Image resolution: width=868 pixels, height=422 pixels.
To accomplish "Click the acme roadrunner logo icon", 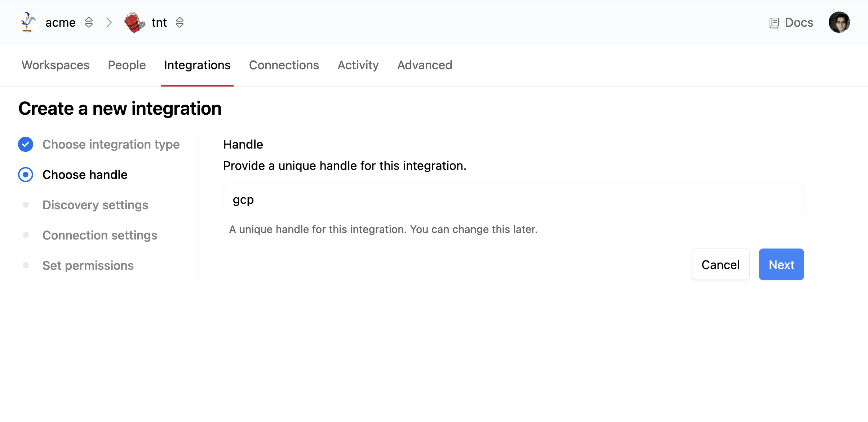I will point(28,22).
